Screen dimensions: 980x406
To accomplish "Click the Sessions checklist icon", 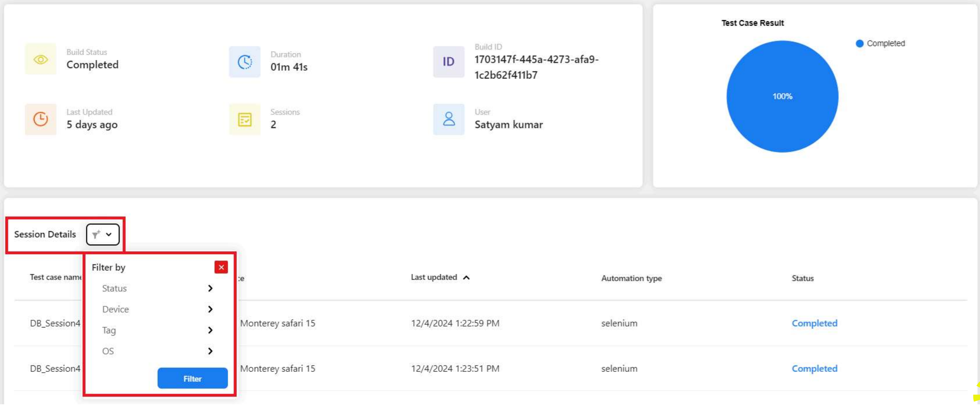I will click(x=245, y=120).
